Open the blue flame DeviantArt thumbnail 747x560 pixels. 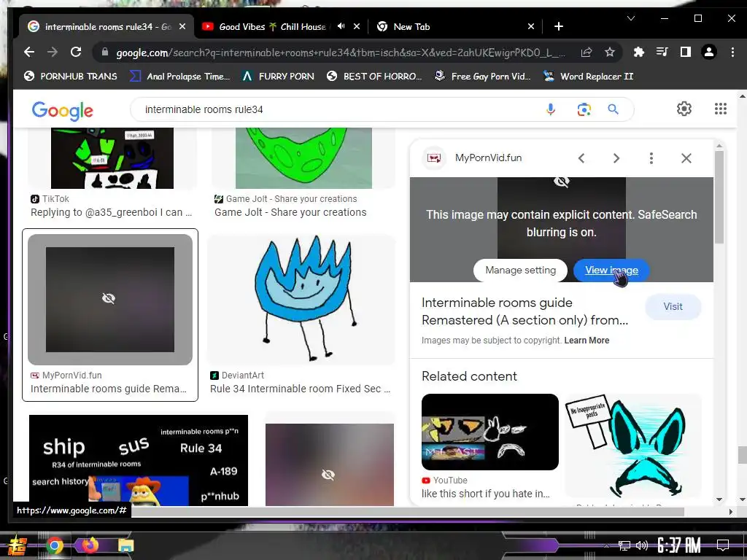(x=301, y=300)
